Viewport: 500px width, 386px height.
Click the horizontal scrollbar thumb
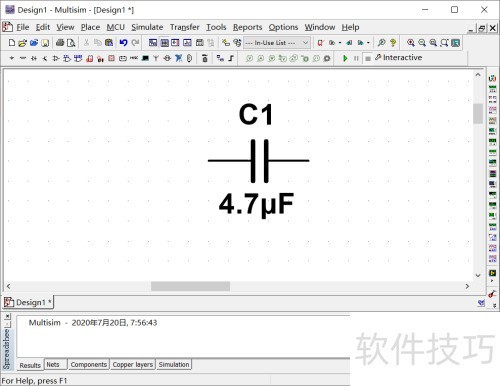[190, 286]
